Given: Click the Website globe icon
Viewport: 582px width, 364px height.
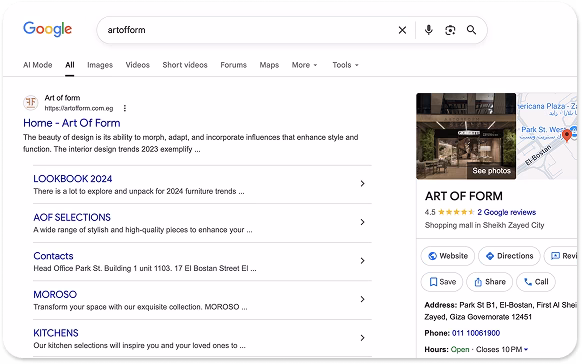Looking at the screenshot, I should [432, 256].
